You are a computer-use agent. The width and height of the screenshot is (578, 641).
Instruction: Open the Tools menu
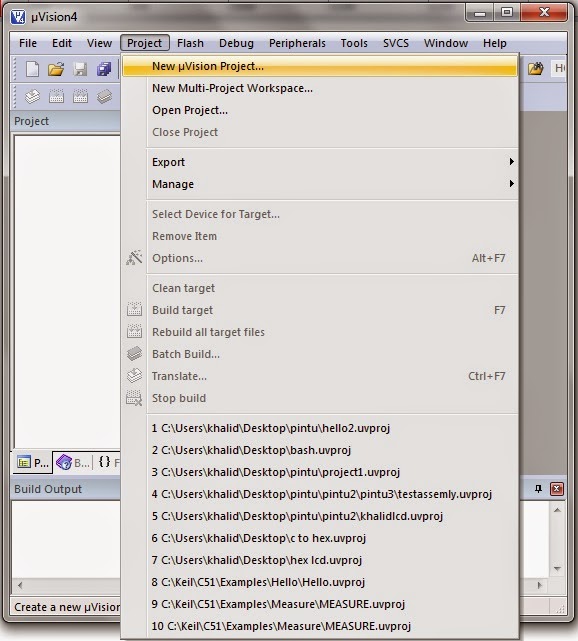click(354, 43)
